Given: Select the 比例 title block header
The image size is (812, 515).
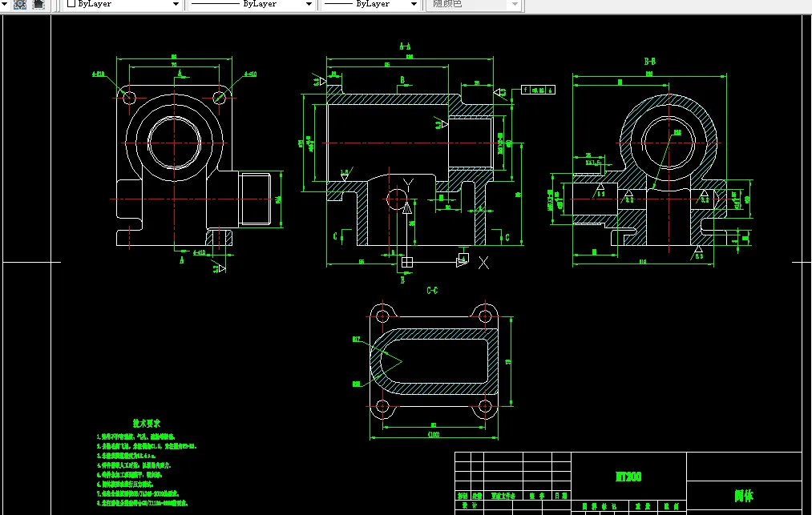Looking at the screenshot, I should pyautogui.click(x=672, y=506).
